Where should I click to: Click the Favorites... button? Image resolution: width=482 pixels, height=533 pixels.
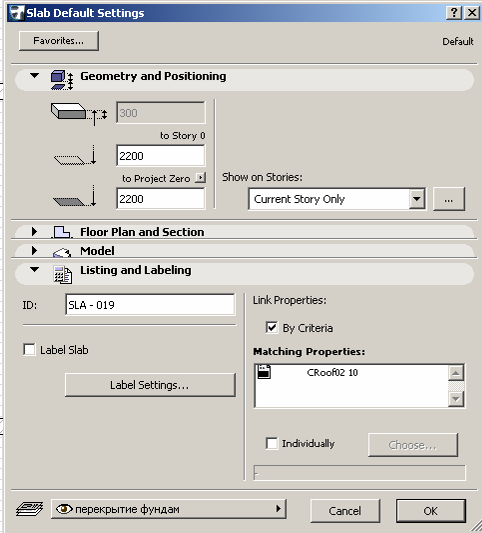tap(59, 41)
